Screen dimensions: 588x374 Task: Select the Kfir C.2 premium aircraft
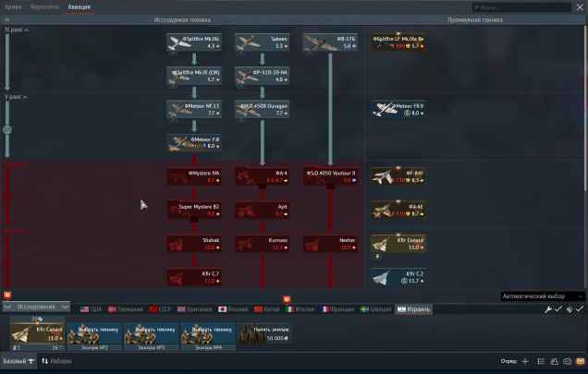(x=398, y=276)
